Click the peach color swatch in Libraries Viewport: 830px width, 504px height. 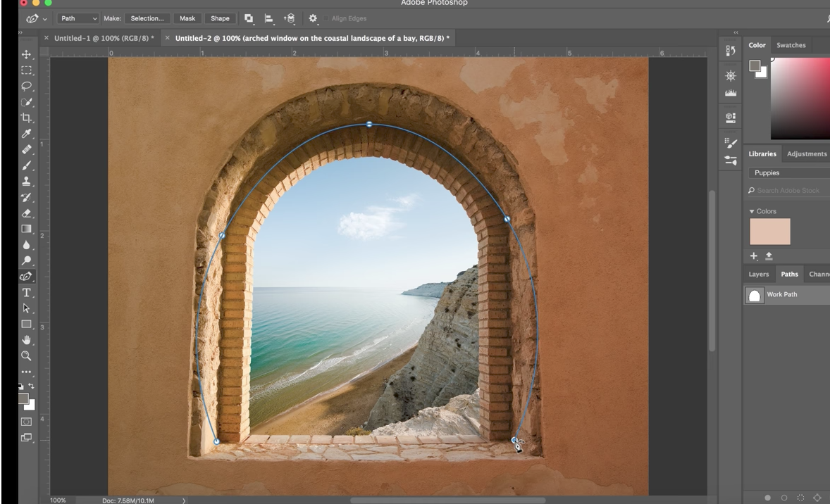[x=769, y=232]
